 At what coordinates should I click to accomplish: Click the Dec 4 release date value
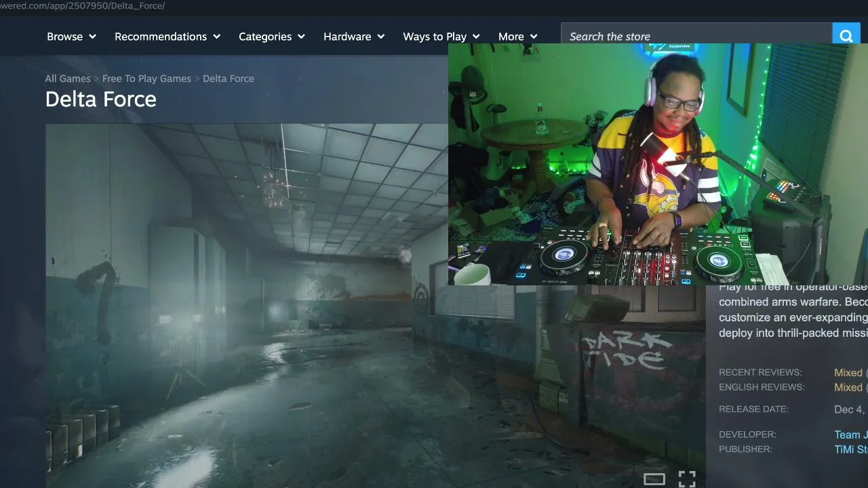[x=850, y=409]
